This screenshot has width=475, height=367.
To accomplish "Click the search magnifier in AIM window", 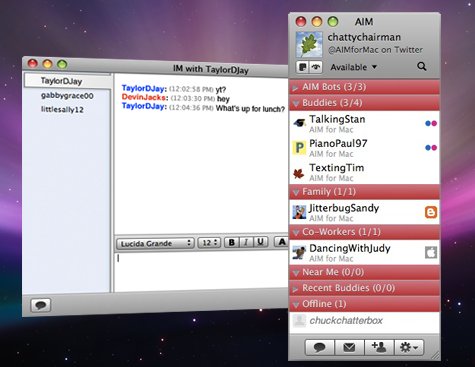I will pyautogui.click(x=422, y=67).
